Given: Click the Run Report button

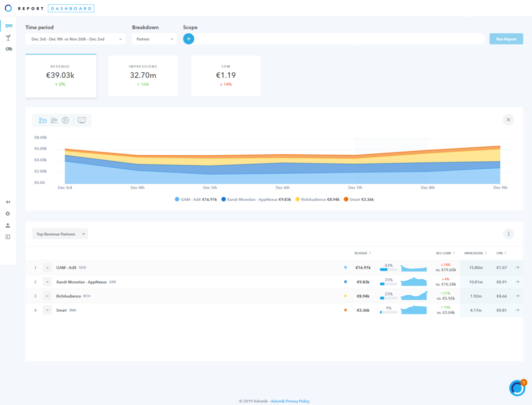Looking at the screenshot, I should click(x=506, y=39).
